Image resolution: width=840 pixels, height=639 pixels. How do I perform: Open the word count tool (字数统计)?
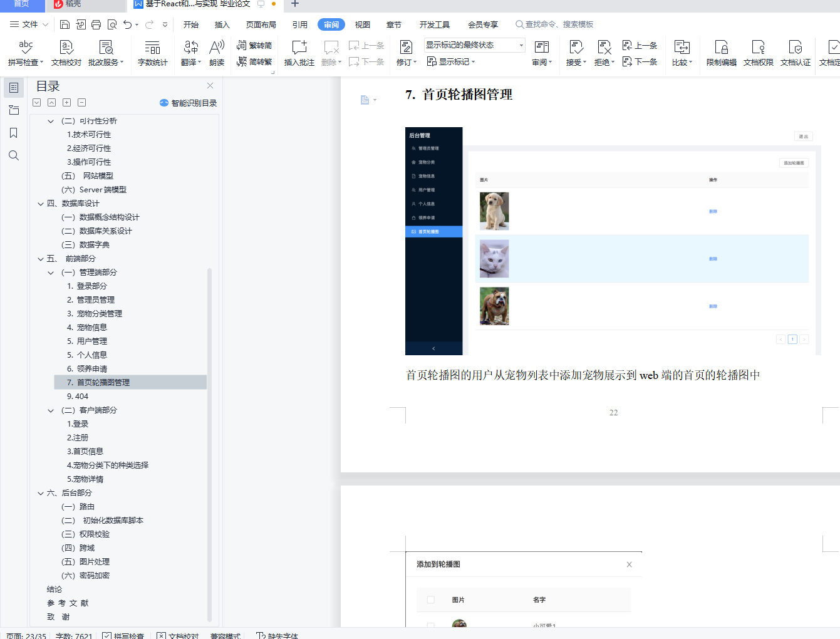point(152,53)
